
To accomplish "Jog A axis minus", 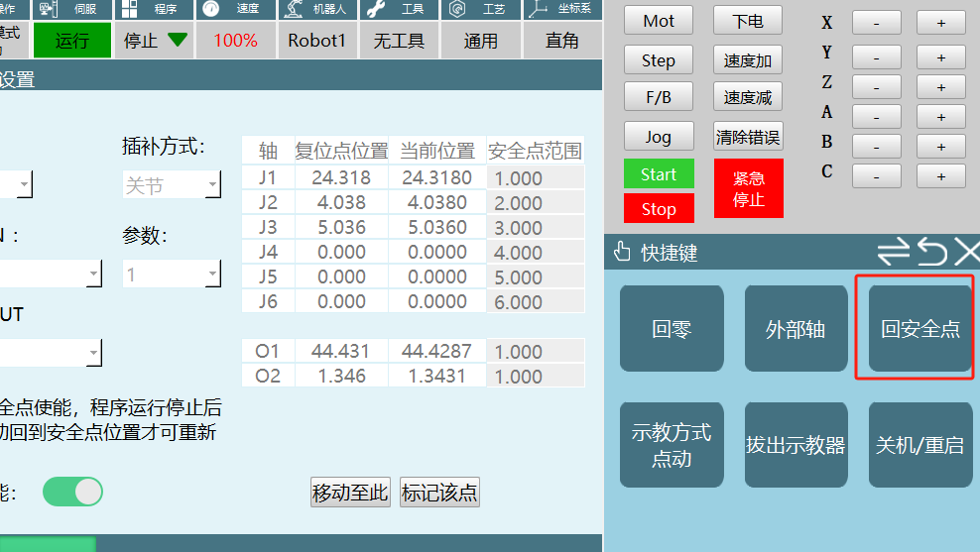I will point(877,117).
